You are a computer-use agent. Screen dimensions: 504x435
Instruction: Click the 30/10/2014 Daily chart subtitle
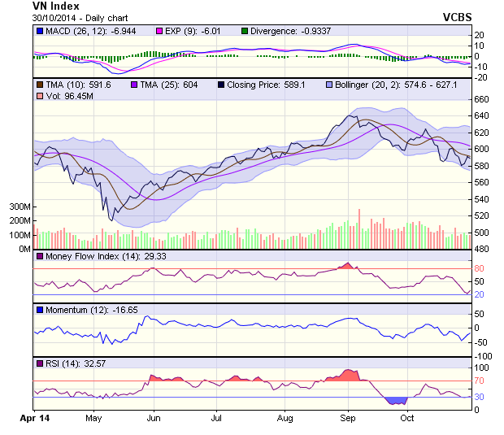click(76, 16)
